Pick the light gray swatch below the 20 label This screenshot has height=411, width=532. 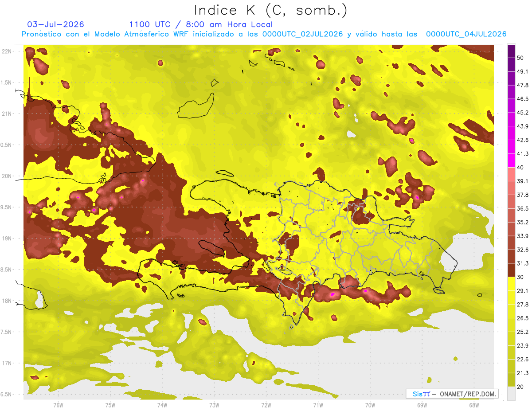tap(512, 394)
